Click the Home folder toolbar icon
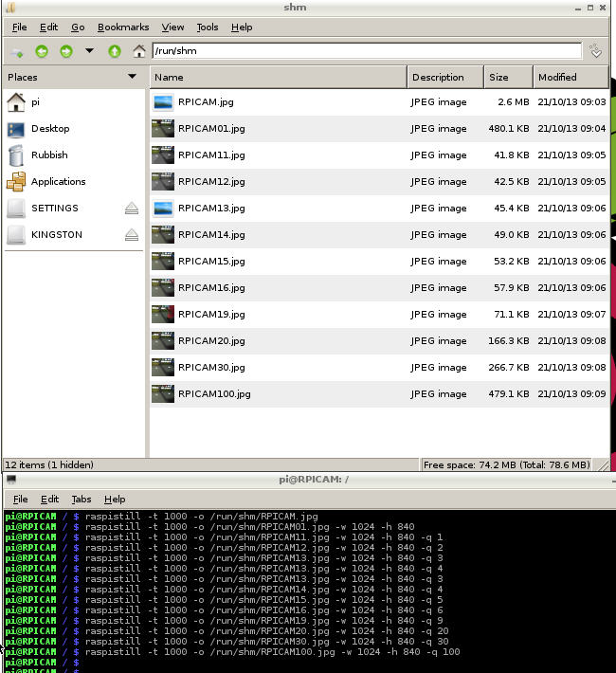The width and height of the screenshot is (616, 673). click(x=139, y=51)
